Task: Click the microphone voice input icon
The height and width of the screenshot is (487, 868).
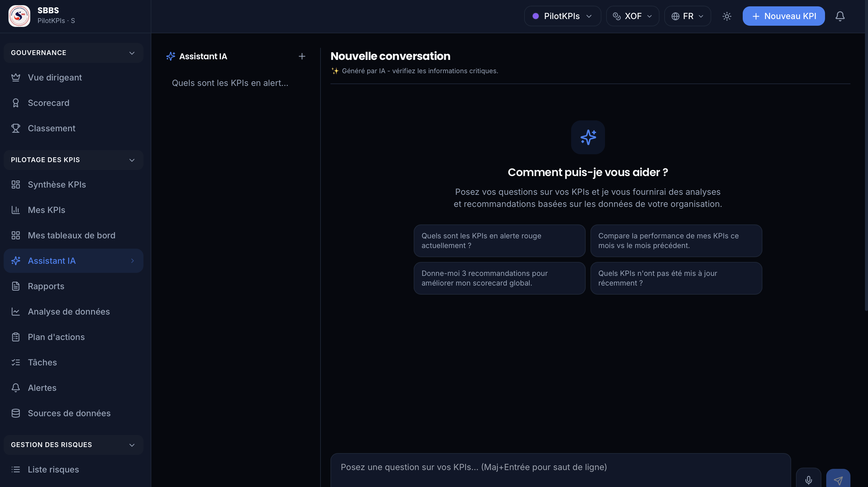Action: click(x=808, y=480)
